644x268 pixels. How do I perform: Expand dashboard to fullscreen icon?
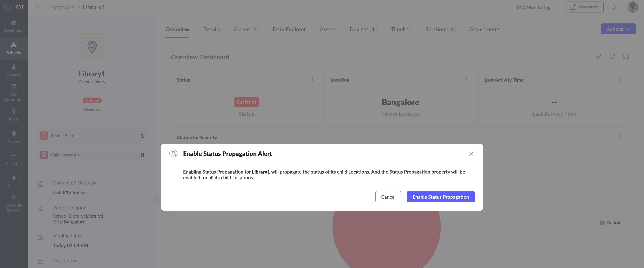point(626,57)
